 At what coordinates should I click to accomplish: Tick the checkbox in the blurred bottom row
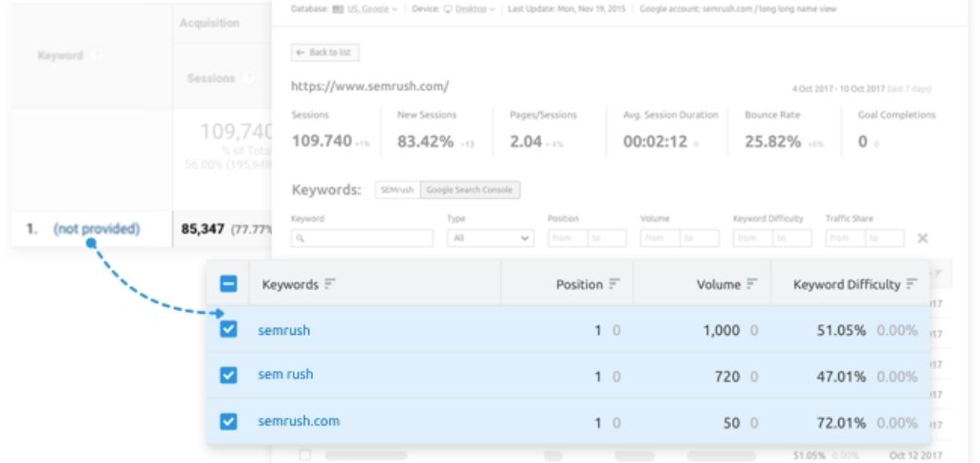pos(305,455)
